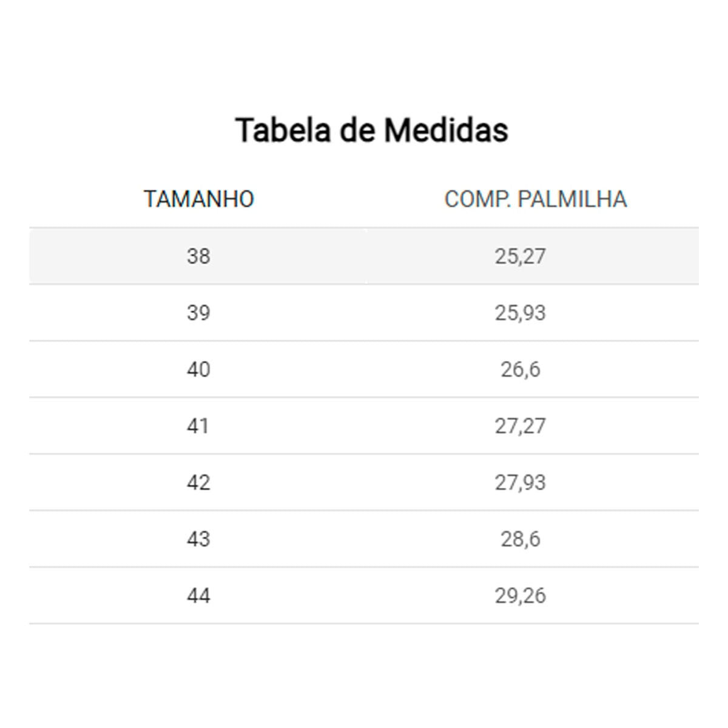Click the 28,6 insole length value
Viewport: 728px width, 728px height.
[520, 539]
